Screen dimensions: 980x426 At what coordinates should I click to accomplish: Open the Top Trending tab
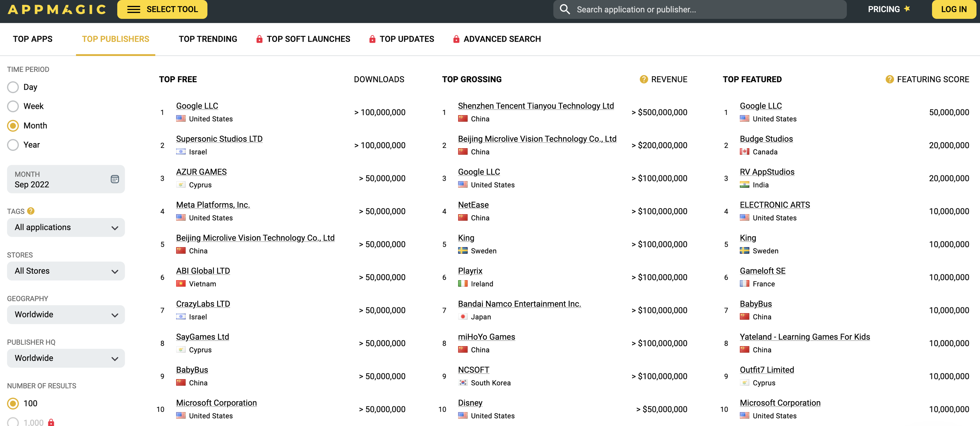[x=208, y=39]
